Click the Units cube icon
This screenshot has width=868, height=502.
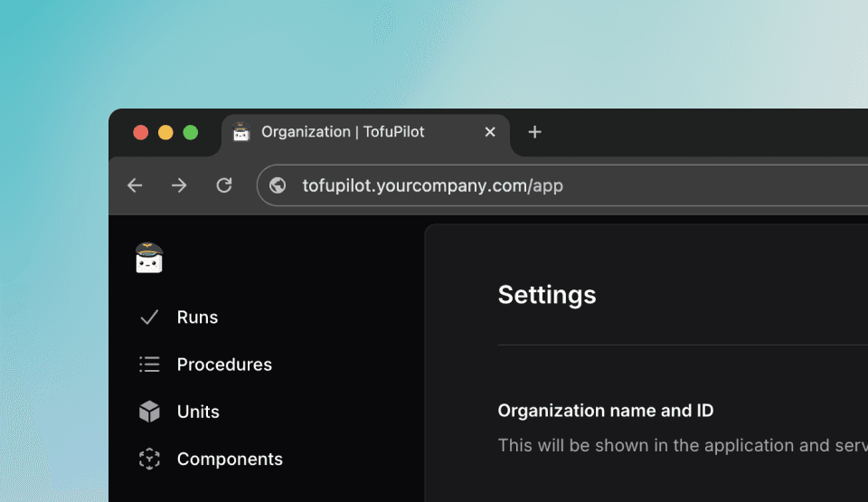point(149,412)
